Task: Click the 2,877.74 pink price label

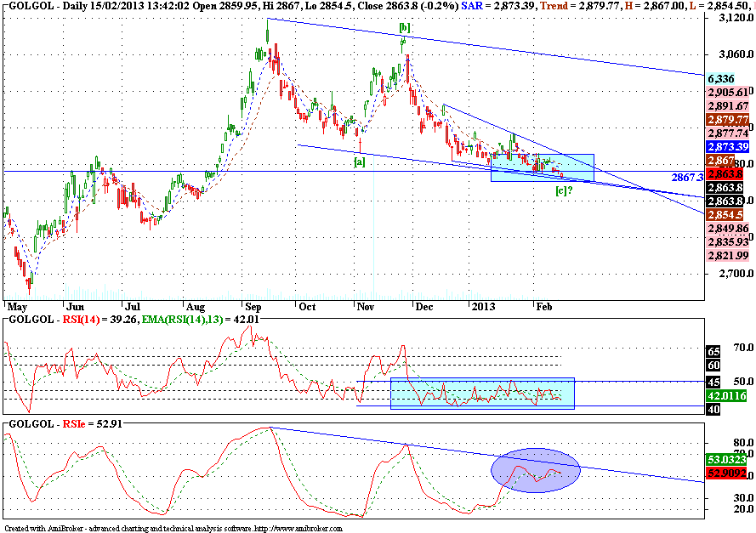Action: pos(728,133)
